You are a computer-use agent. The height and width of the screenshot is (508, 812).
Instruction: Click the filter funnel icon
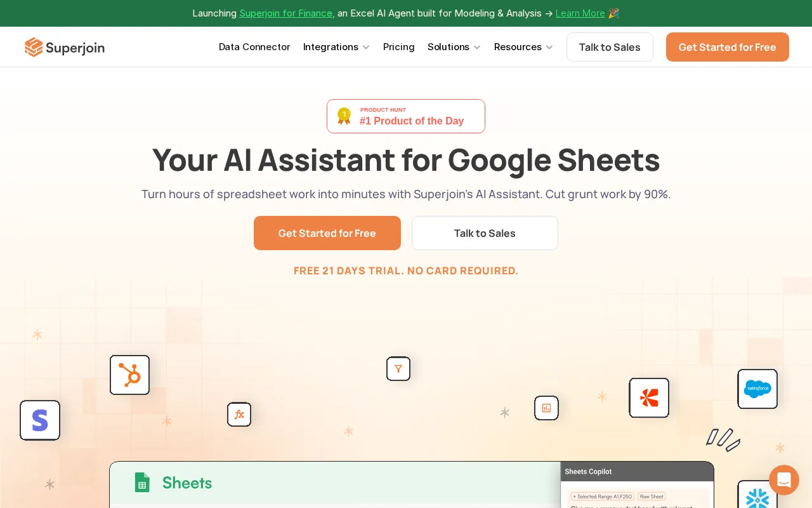(x=398, y=368)
